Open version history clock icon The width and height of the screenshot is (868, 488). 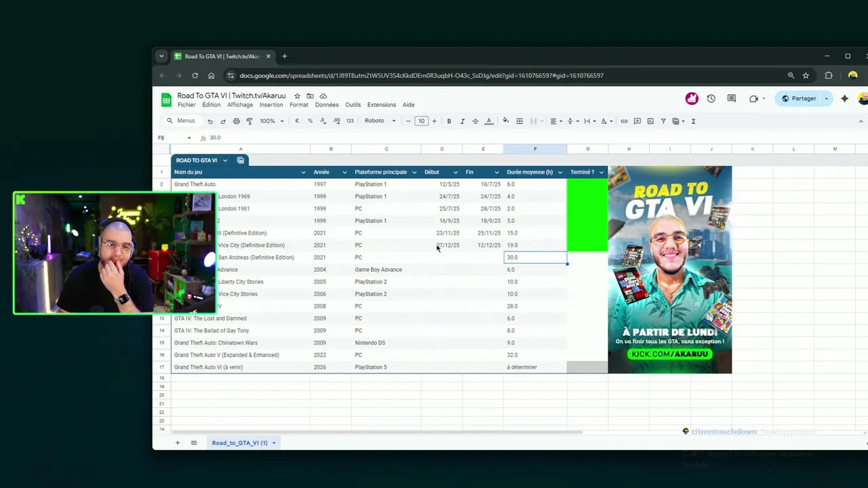(711, 98)
